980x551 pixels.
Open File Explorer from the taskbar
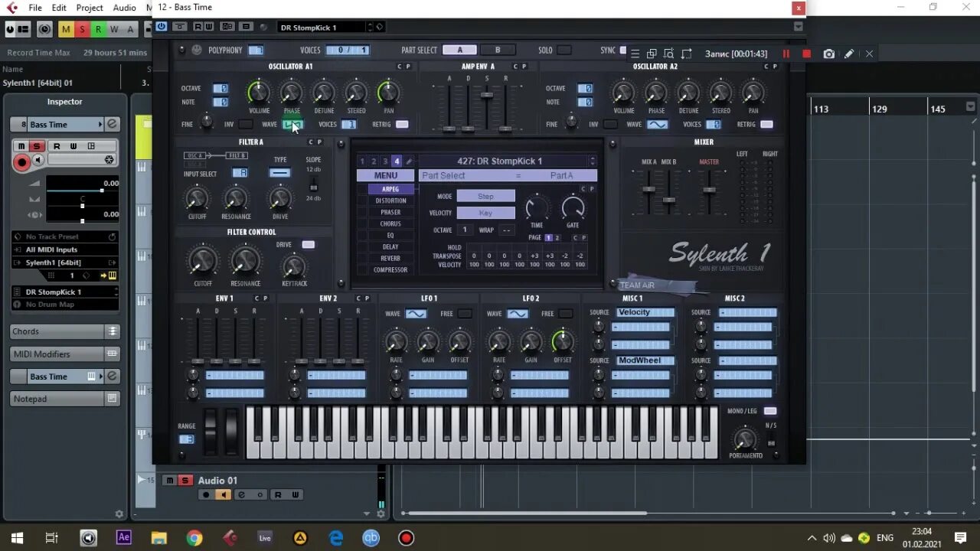coord(158,537)
